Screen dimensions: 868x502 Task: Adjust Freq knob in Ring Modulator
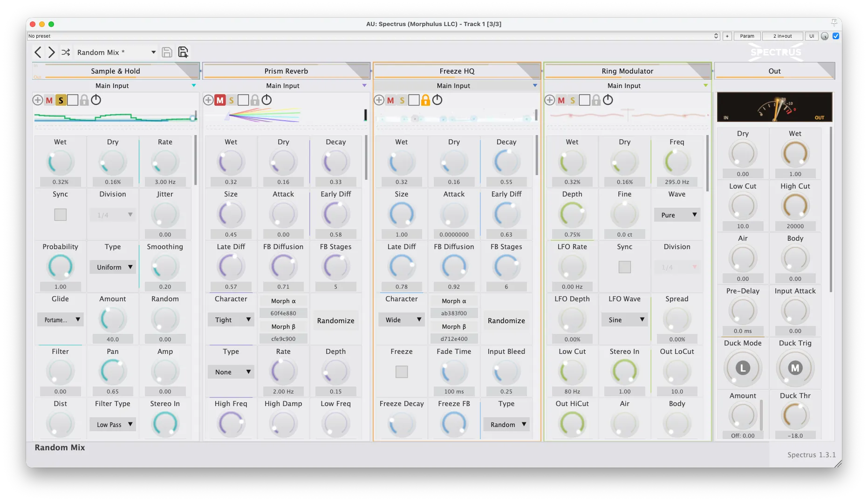point(677,162)
